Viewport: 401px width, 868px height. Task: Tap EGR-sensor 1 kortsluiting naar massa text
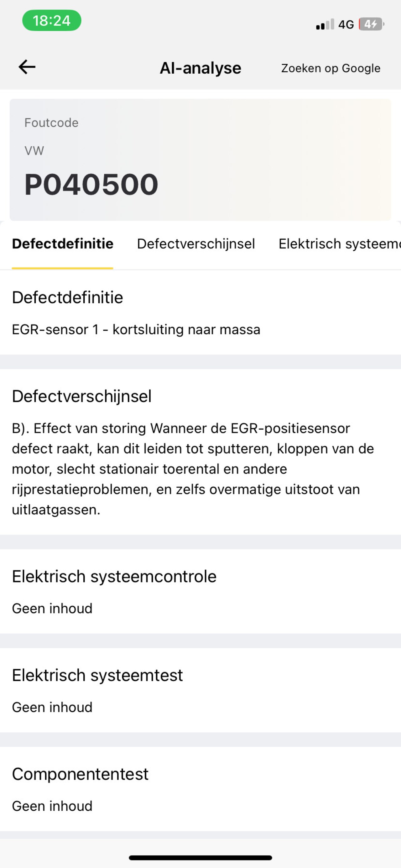[136, 330]
